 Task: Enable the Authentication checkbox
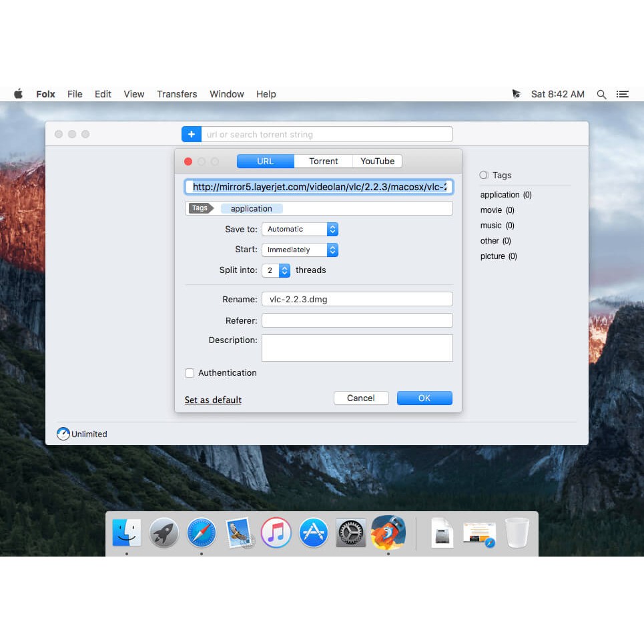click(190, 373)
